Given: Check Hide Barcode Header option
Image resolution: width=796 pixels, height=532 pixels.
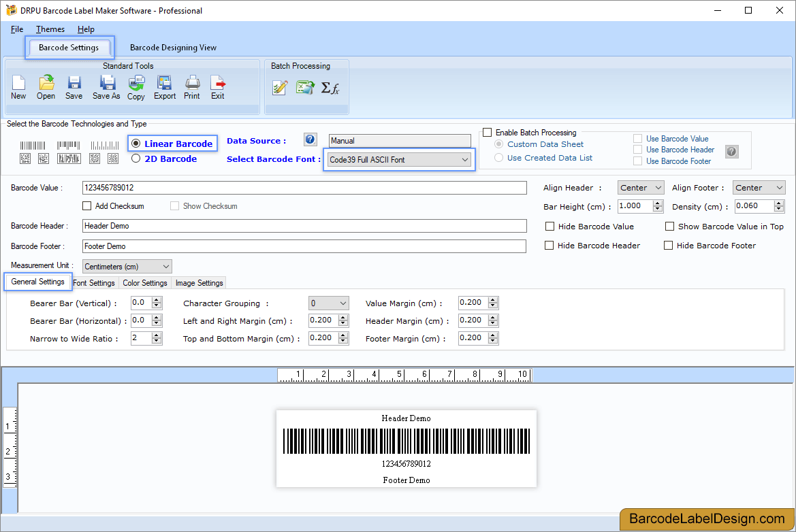Looking at the screenshot, I should (550, 245).
